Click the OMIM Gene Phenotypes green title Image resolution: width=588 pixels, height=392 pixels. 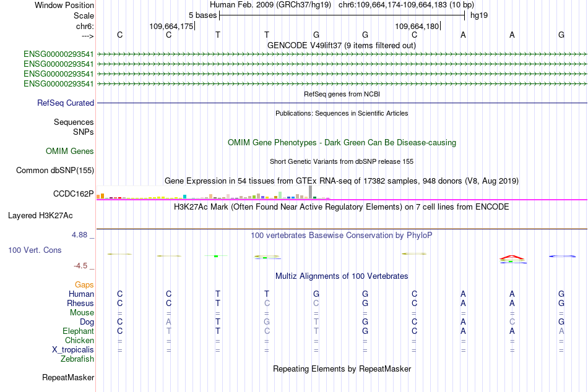pos(342,142)
